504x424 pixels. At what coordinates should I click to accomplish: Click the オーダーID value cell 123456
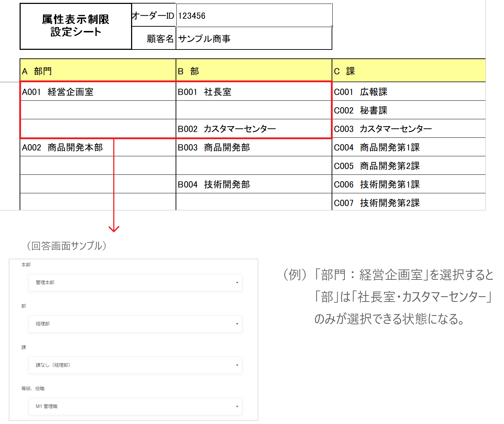tap(254, 16)
